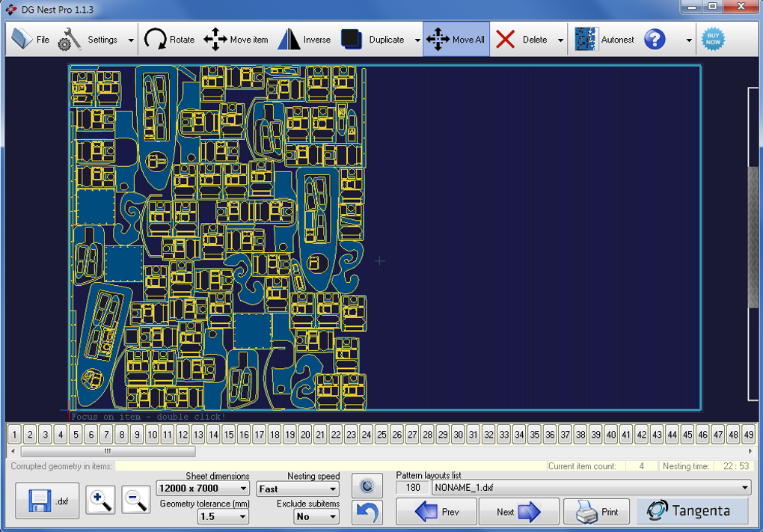Click the Duplicate tool

click(x=374, y=40)
